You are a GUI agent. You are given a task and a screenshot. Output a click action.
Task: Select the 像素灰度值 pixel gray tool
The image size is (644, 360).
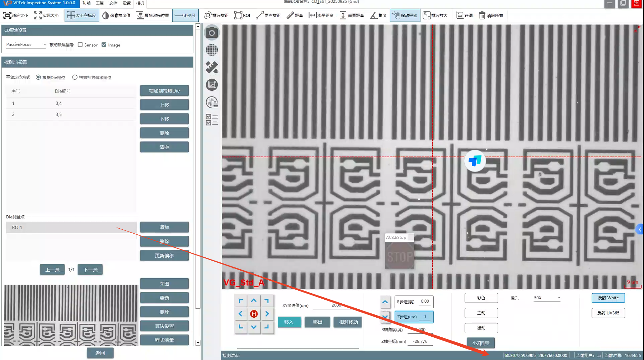(116, 15)
